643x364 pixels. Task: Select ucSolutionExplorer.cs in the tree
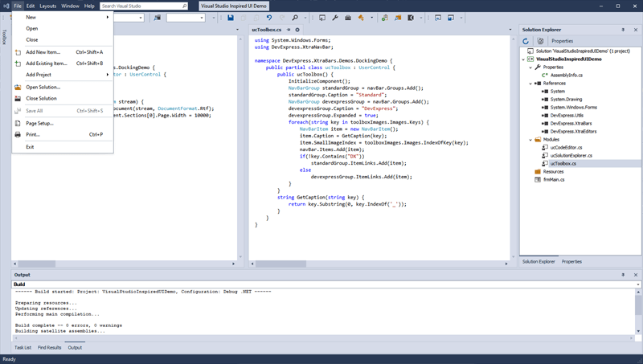[x=571, y=155]
